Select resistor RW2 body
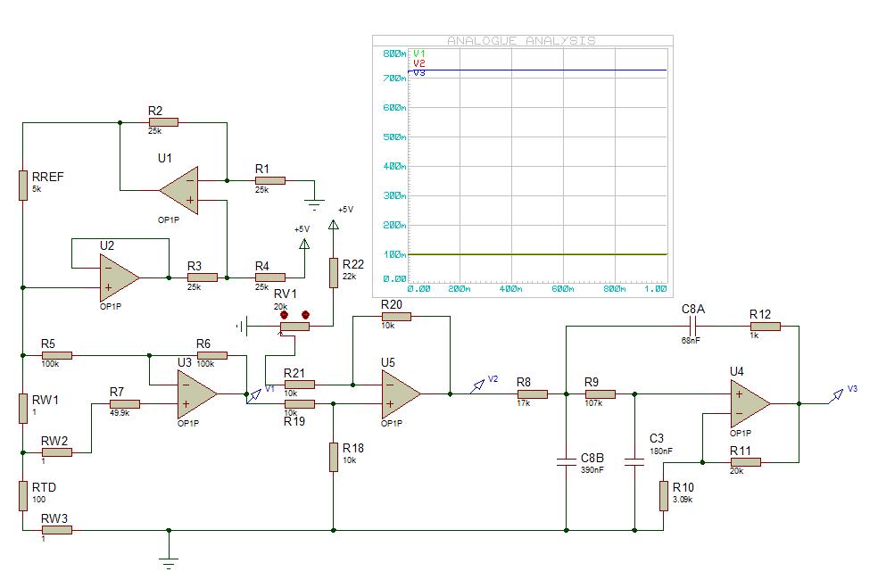The image size is (878, 588). 56,452
